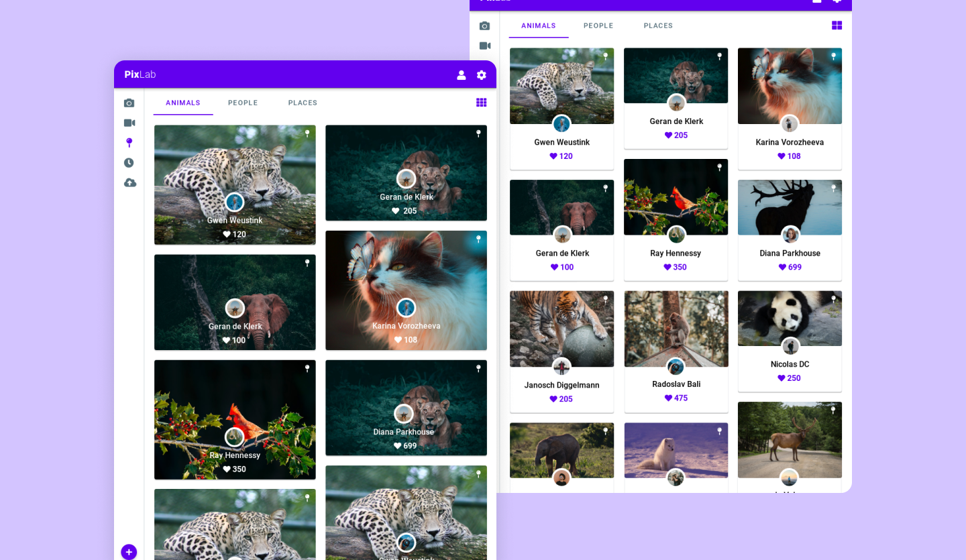Open the videos section via the video camera icon
This screenshot has width=966, height=560.
[x=129, y=123]
